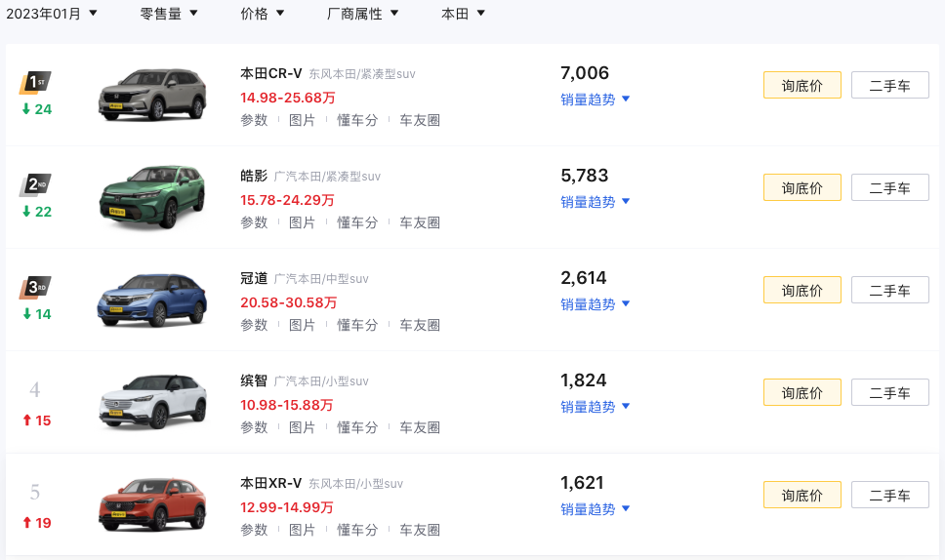Click 询底价 button for 皓影
Image resolution: width=945 pixels, height=560 pixels.
802,188
